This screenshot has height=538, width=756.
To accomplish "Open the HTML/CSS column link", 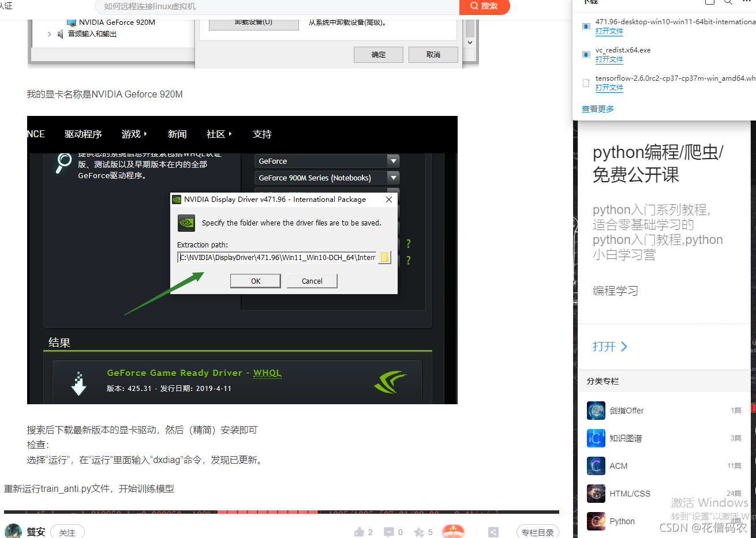I will coord(630,494).
